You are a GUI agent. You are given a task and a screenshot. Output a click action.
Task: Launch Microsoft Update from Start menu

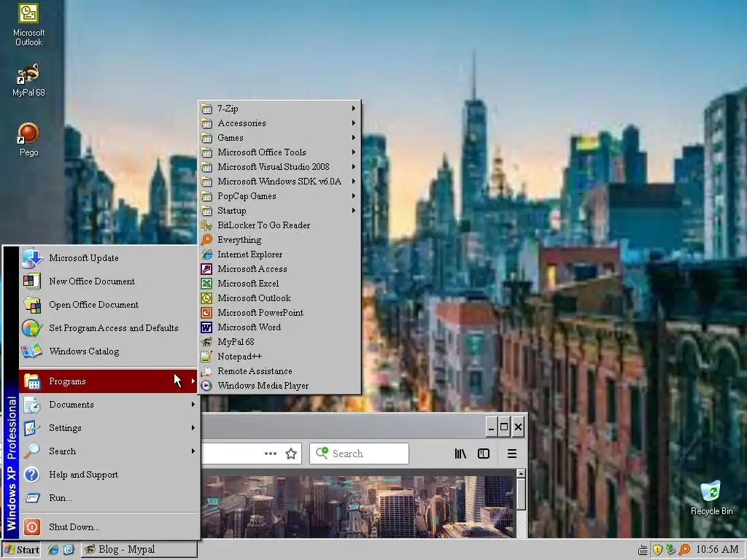[x=108, y=258]
